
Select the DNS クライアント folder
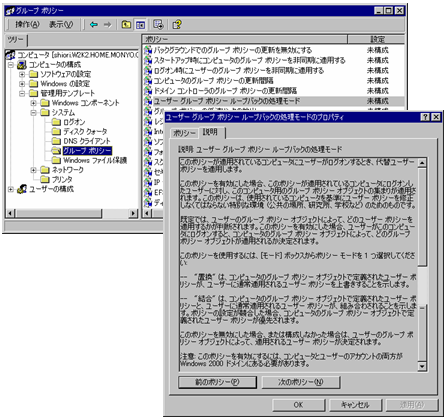87,141
